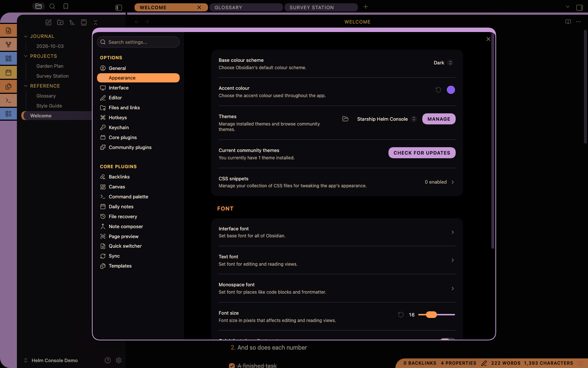Open Editor settings section
588x368 pixels.
138,98
